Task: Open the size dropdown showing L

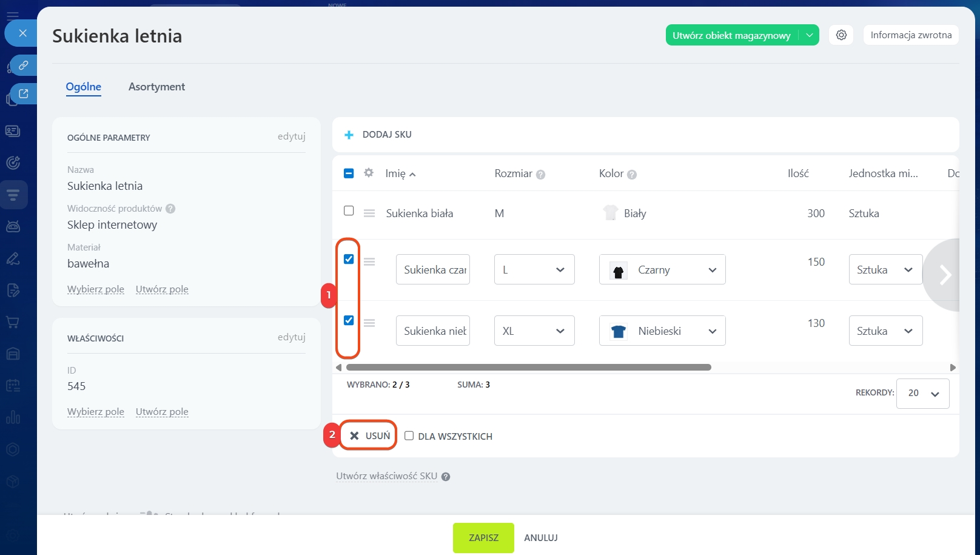Action: coord(534,270)
